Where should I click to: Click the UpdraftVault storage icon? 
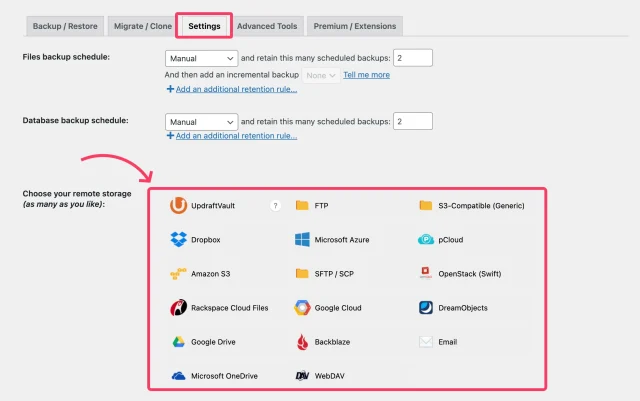click(178, 206)
